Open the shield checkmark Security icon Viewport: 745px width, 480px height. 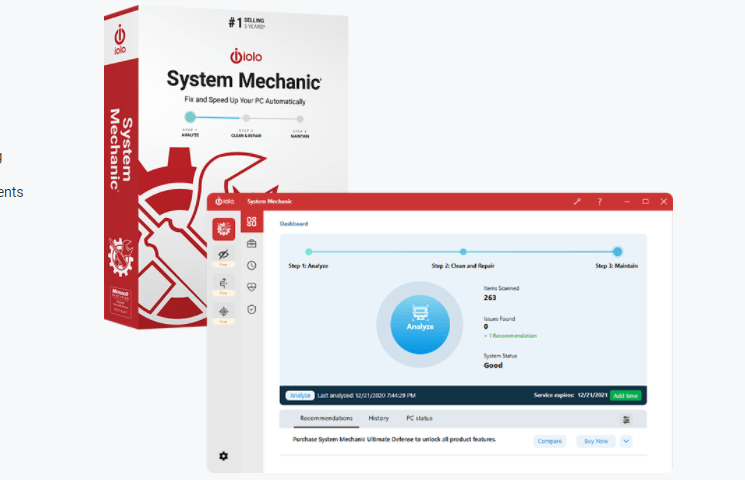point(252,309)
